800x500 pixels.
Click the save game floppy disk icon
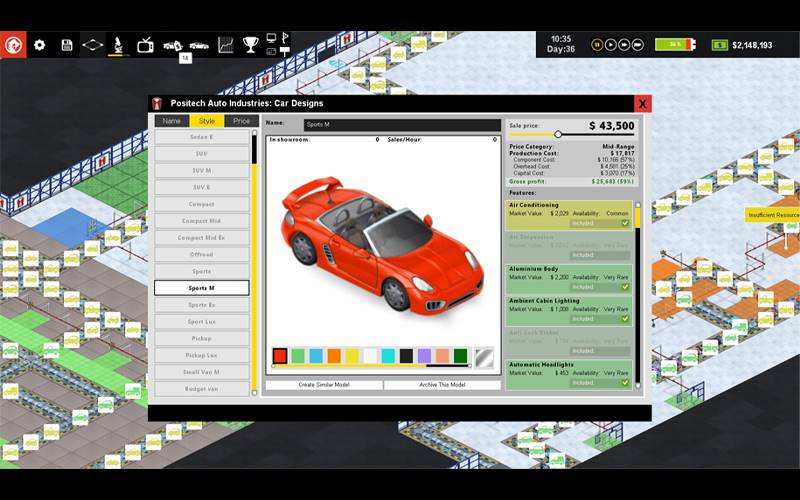point(67,45)
